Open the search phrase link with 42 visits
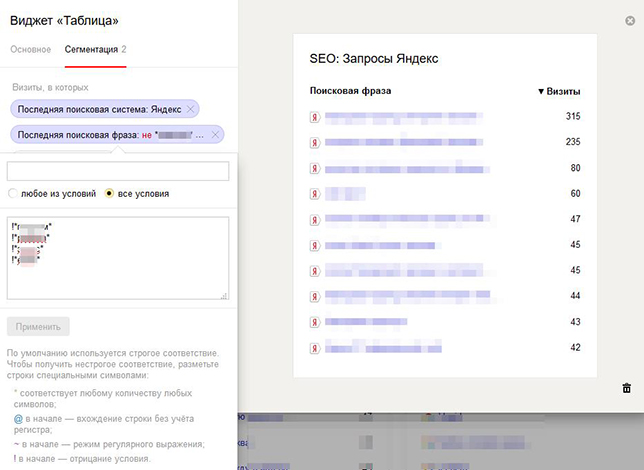This screenshot has width=644, height=470. click(383, 346)
